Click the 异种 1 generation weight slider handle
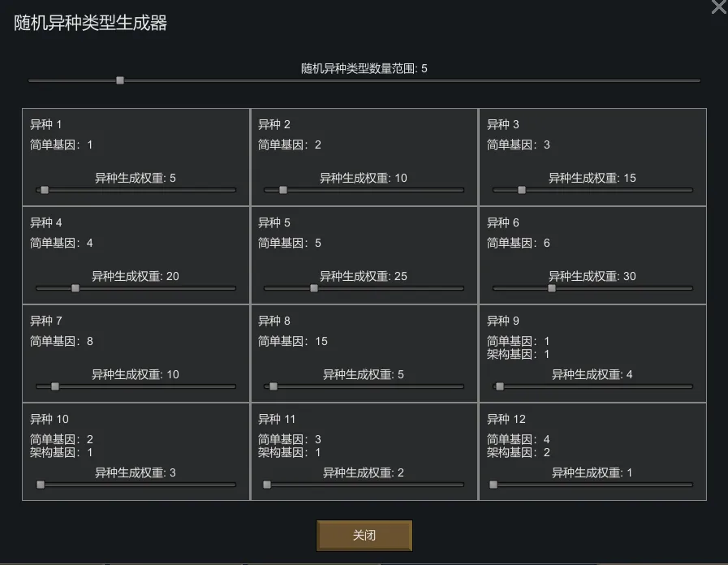 click(x=45, y=190)
